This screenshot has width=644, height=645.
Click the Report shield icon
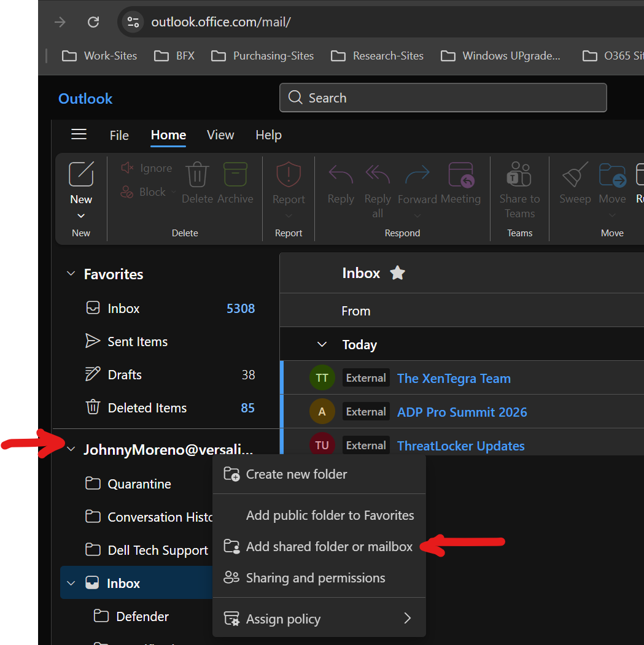click(289, 174)
